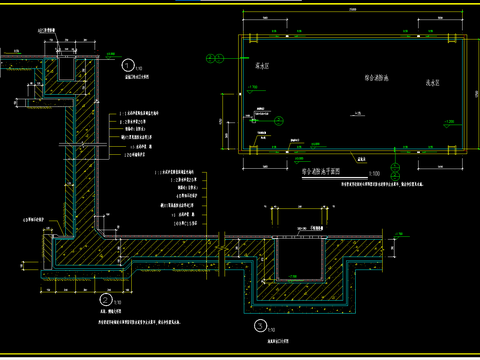Click the note line under plan title

pyautogui.click(x=382, y=184)
